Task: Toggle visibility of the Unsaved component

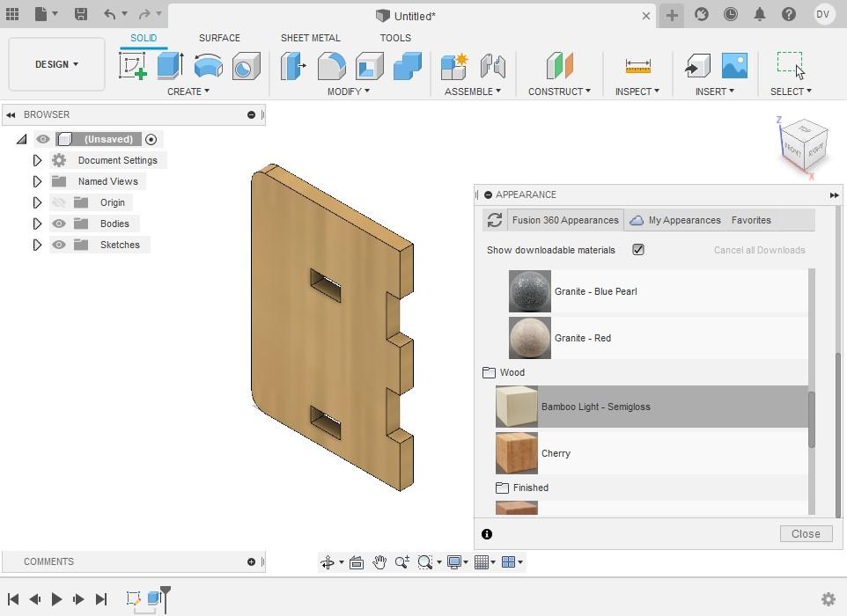Action: pyautogui.click(x=42, y=139)
